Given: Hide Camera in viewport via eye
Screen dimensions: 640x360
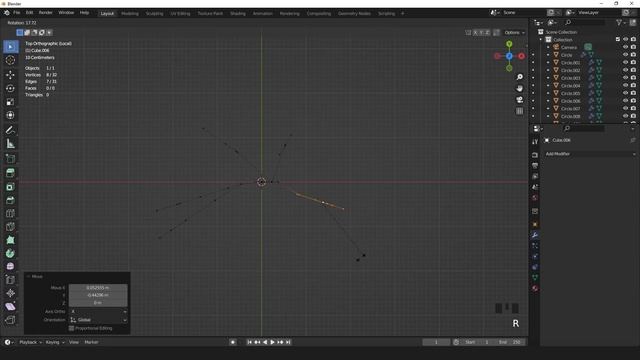Looking at the screenshot, I should [625, 47].
